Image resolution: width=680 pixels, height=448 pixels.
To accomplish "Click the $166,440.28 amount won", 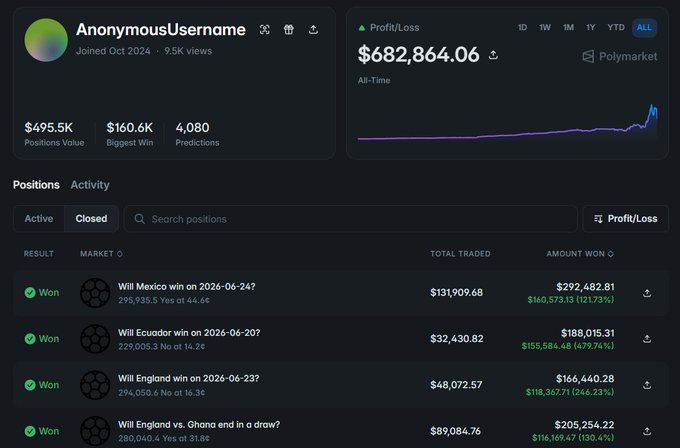I will point(585,379).
